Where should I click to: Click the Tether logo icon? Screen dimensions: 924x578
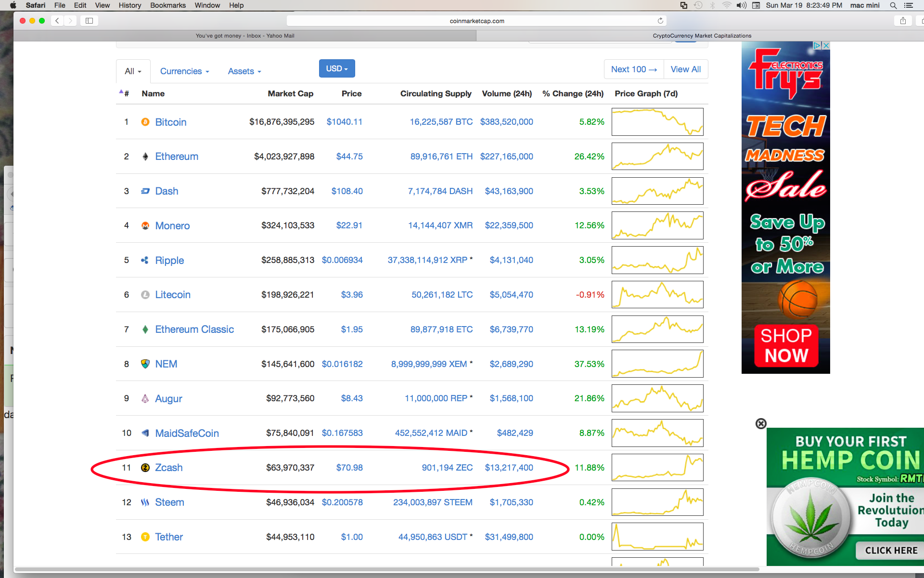(x=145, y=537)
